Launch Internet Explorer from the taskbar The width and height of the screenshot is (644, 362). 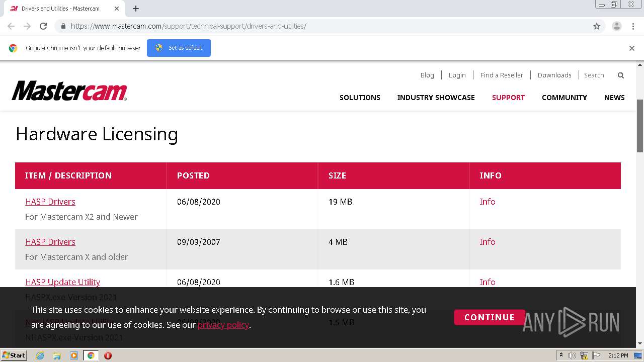(x=40, y=355)
